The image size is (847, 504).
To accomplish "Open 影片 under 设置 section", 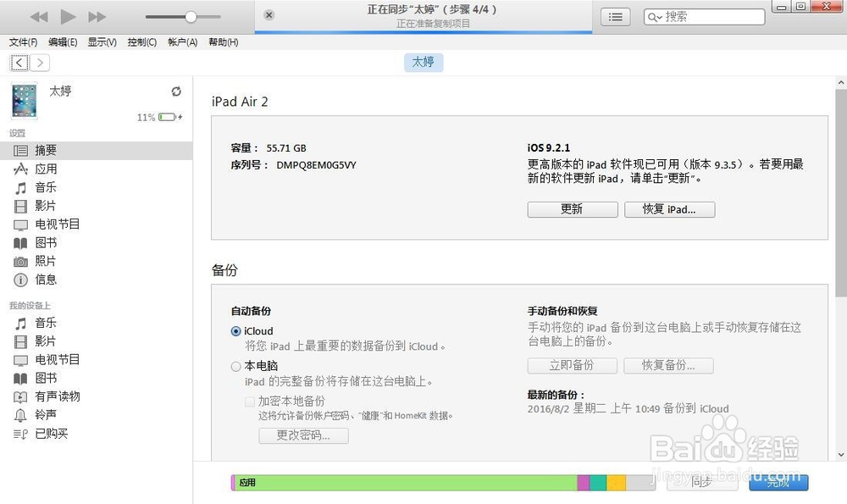I will [97, 206].
